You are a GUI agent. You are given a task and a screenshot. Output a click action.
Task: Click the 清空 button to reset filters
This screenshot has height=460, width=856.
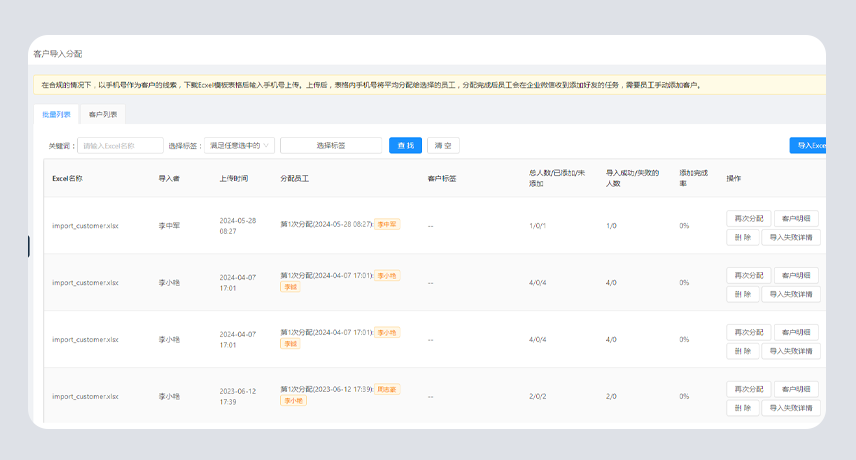pos(443,145)
